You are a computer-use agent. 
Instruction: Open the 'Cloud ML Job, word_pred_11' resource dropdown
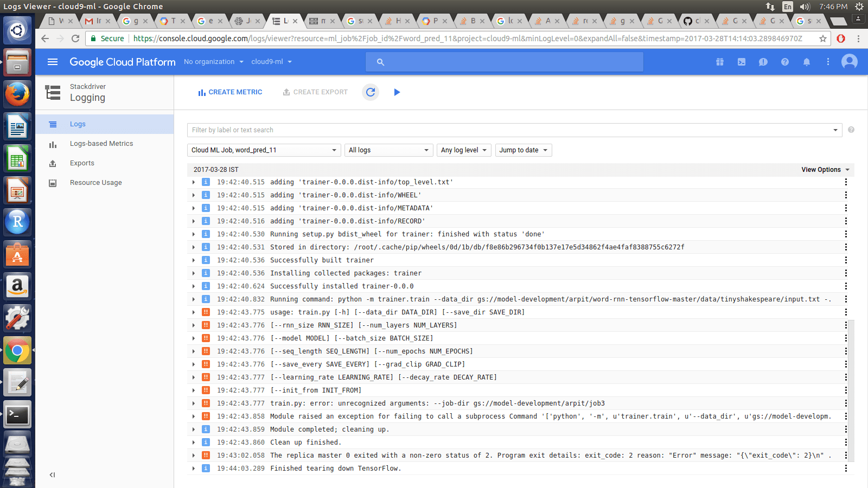264,150
